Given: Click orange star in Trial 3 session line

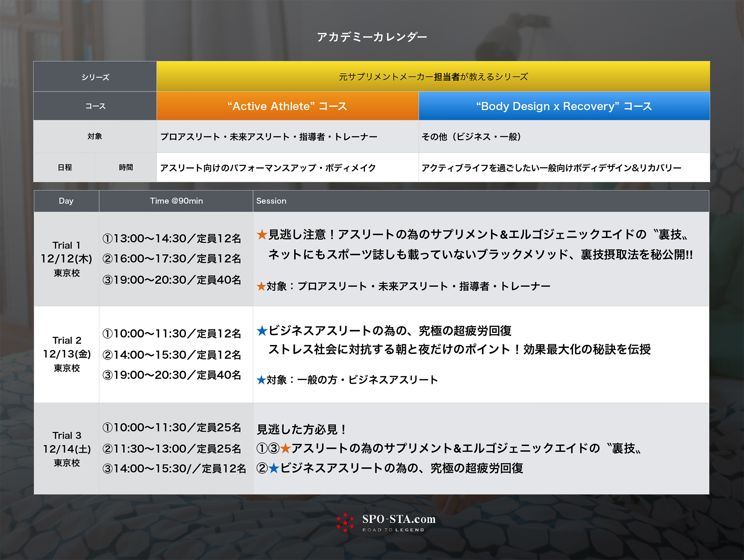Looking at the screenshot, I should [x=285, y=448].
